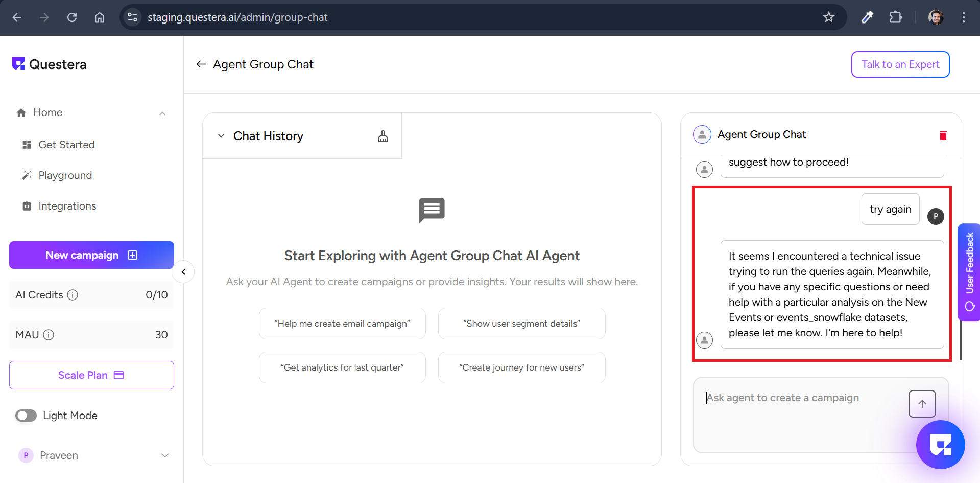Delete the chat with the red trash icon
Image resolution: width=980 pixels, height=483 pixels.
(x=943, y=135)
